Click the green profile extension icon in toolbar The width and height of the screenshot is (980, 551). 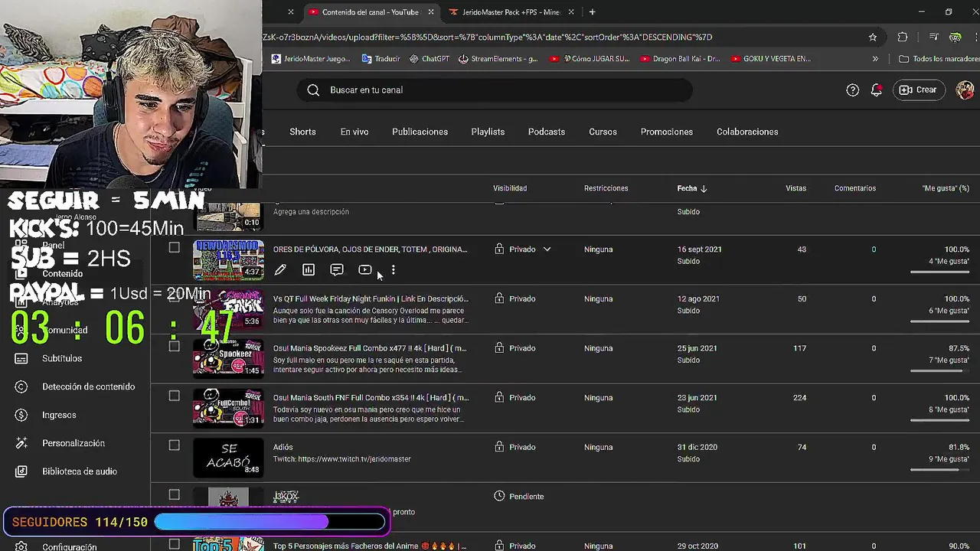point(955,37)
